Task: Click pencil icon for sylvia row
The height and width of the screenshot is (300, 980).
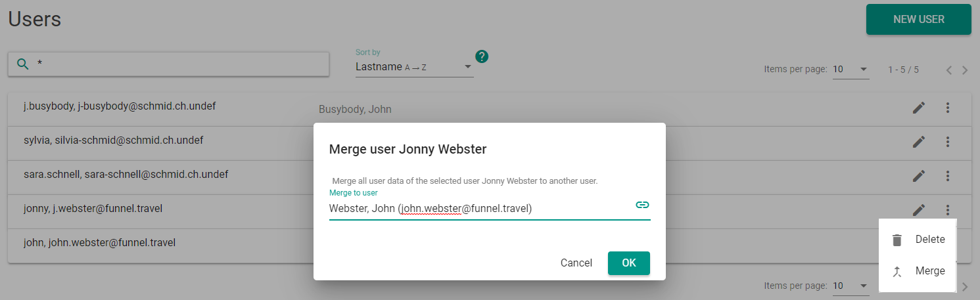Action: pyautogui.click(x=919, y=142)
